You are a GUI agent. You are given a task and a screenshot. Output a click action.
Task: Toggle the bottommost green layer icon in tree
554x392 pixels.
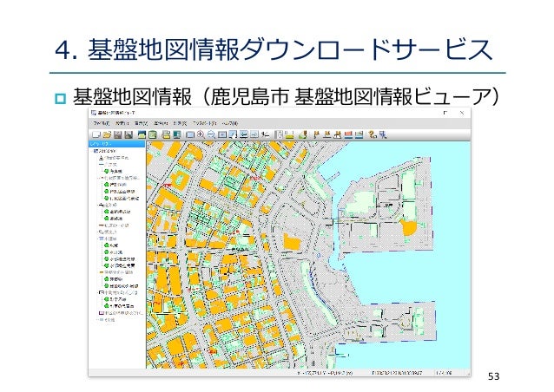click(x=104, y=306)
